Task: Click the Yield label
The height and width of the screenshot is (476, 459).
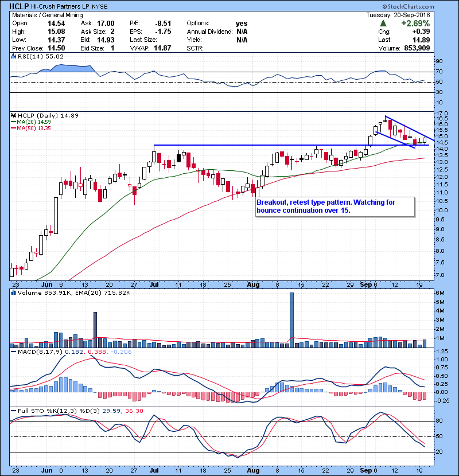Action: coord(194,40)
